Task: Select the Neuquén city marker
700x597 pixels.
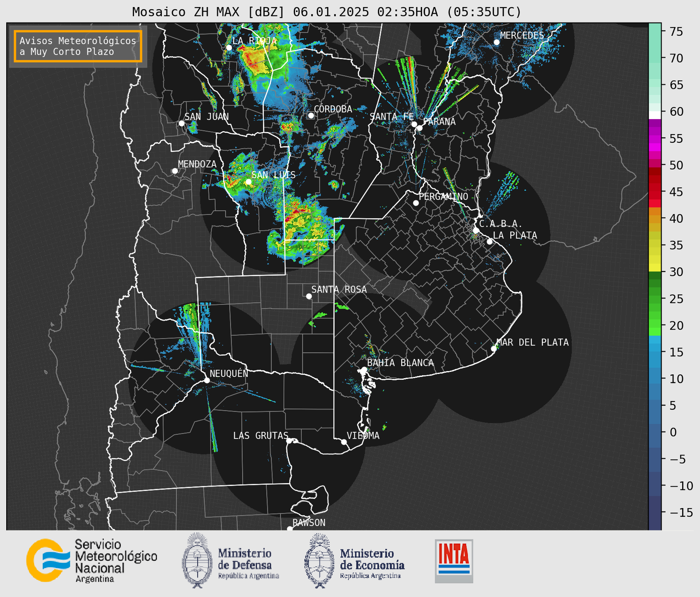Action: click(207, 380)
